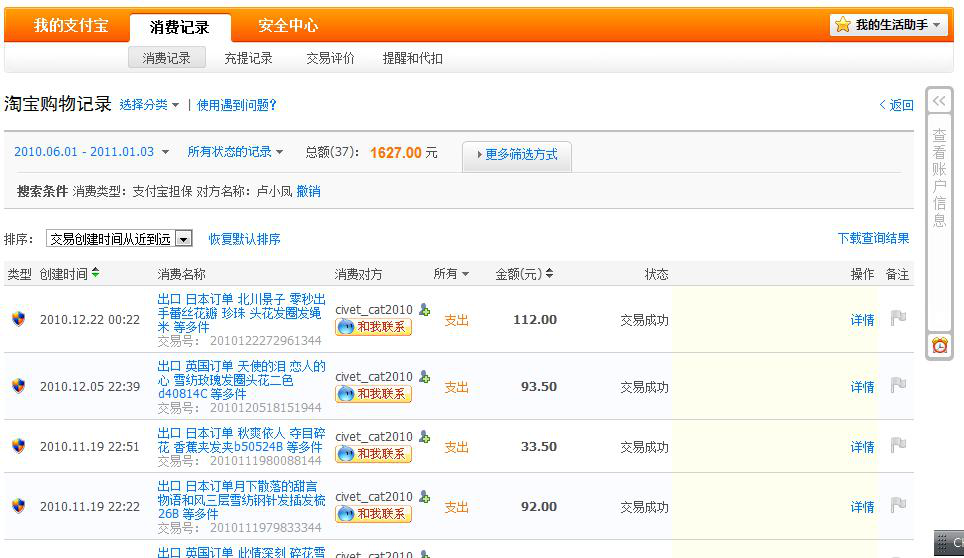Click 和我联系 chat button in 33.50 row
Screen dimensions: 964x558
[373, 454]
